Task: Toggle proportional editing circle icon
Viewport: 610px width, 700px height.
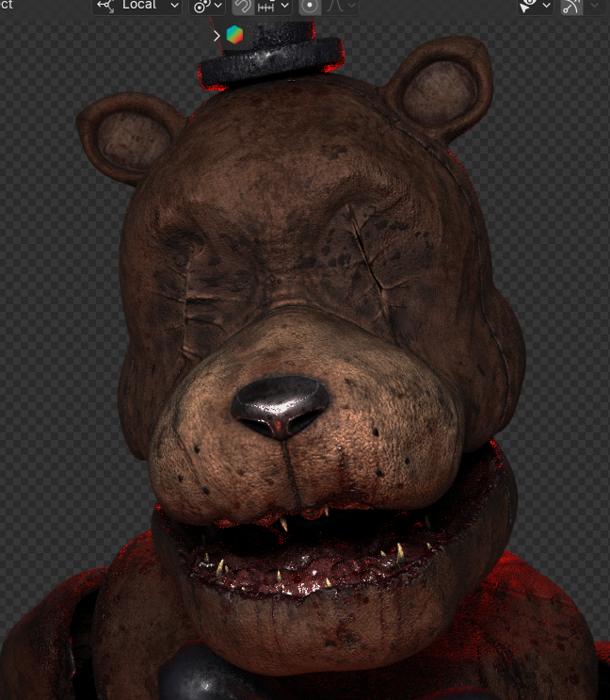Action: 310,7
